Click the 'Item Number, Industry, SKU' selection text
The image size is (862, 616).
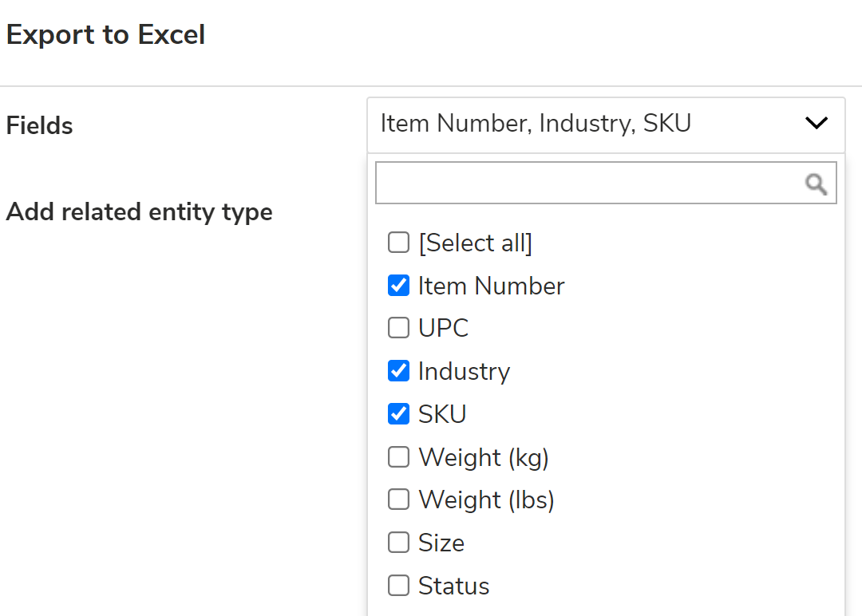[x=536, y=123]
